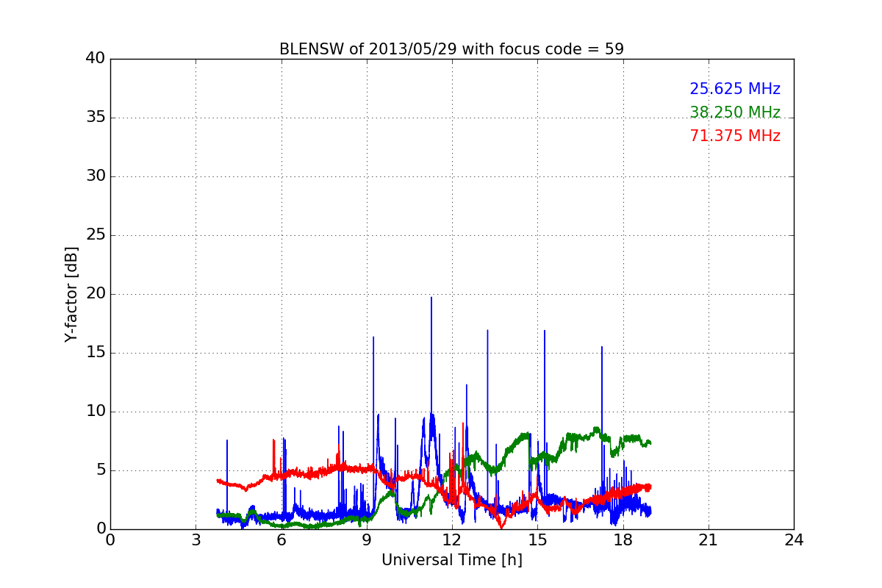Click y-axis tick label '10'
The width and height of the screenshot is (882, 588).
[96, 412]
